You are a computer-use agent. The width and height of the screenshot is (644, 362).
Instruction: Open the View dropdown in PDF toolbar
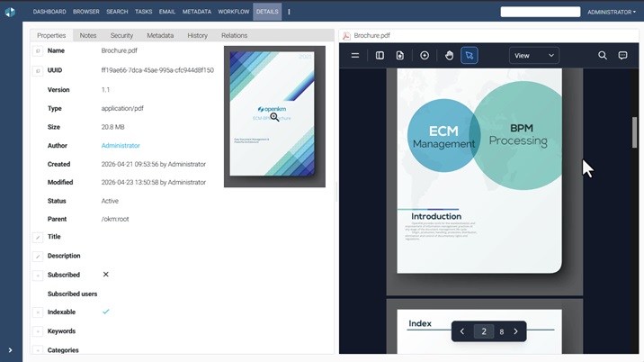tap(534, 56)
